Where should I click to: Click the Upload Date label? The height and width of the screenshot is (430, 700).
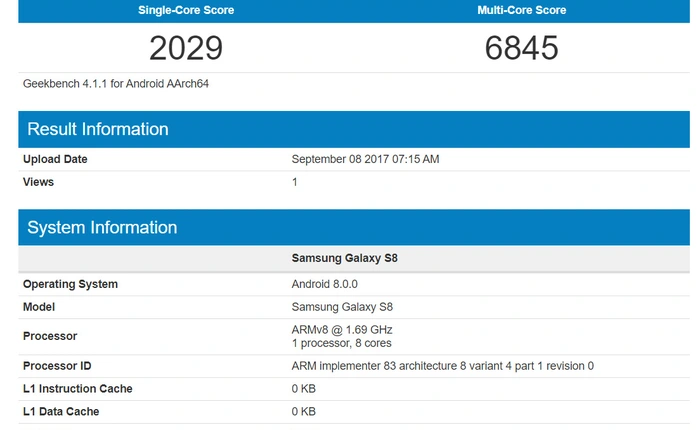[x=55, y=159]
